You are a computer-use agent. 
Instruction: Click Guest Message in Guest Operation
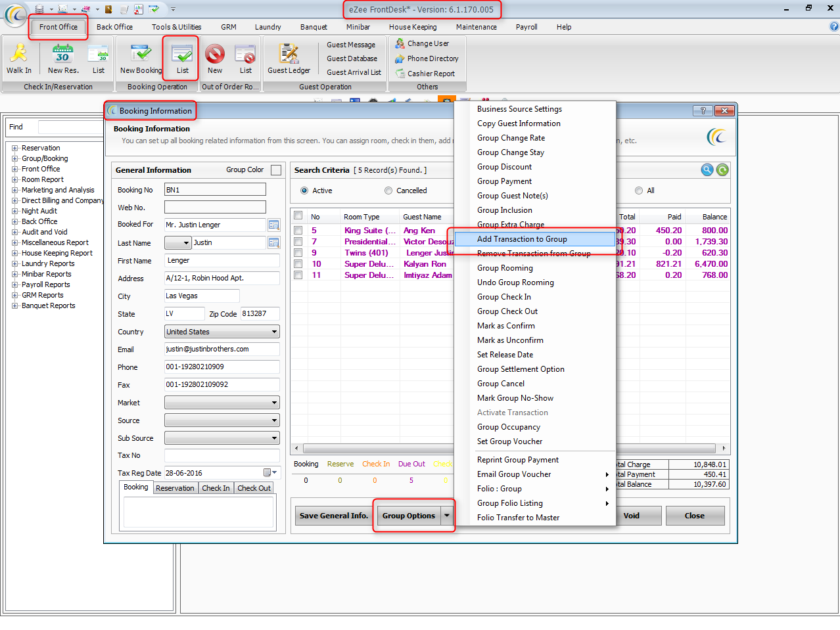[x=351, y=45]
